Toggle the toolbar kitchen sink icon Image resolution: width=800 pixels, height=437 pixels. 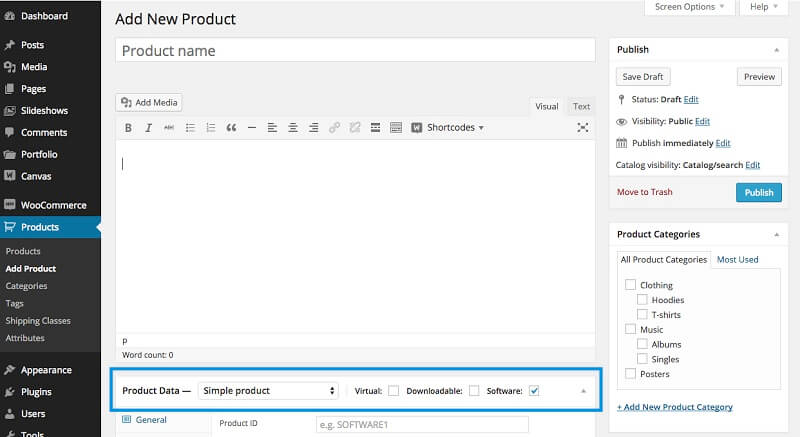(x=396, y=127)
